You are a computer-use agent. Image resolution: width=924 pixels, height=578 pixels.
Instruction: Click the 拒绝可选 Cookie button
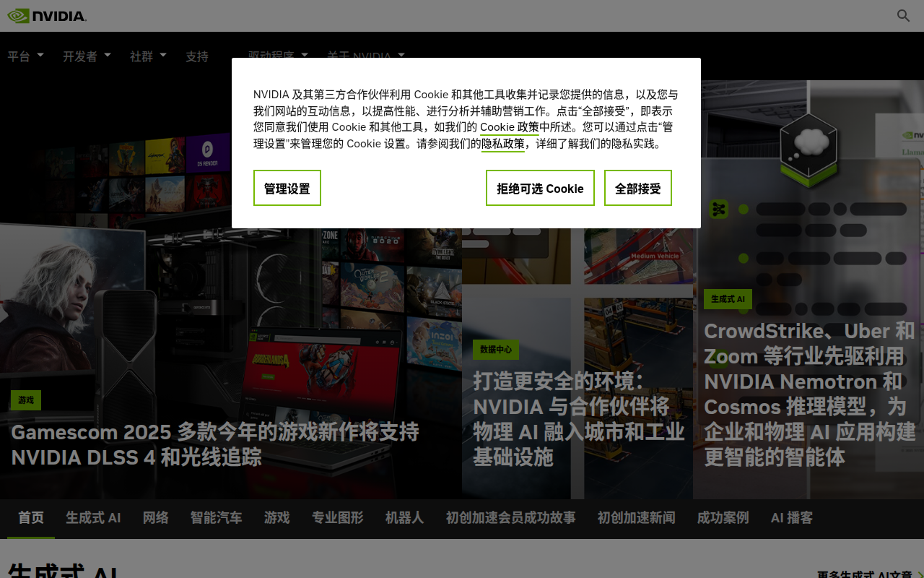[540, 188]
